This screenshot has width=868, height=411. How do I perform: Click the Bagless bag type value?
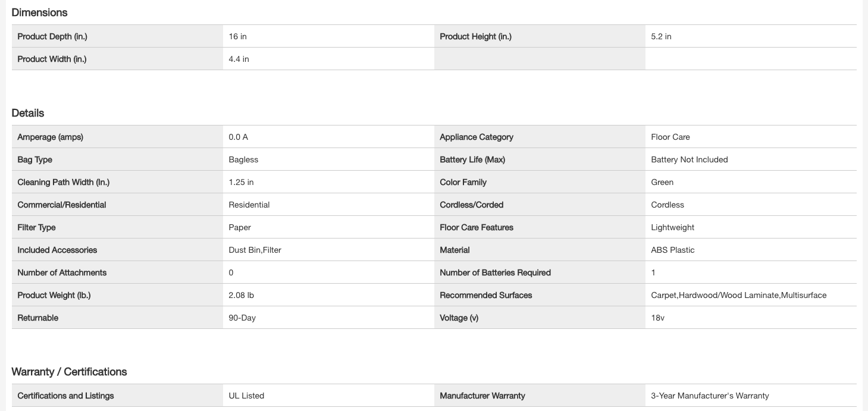point(243,159)
